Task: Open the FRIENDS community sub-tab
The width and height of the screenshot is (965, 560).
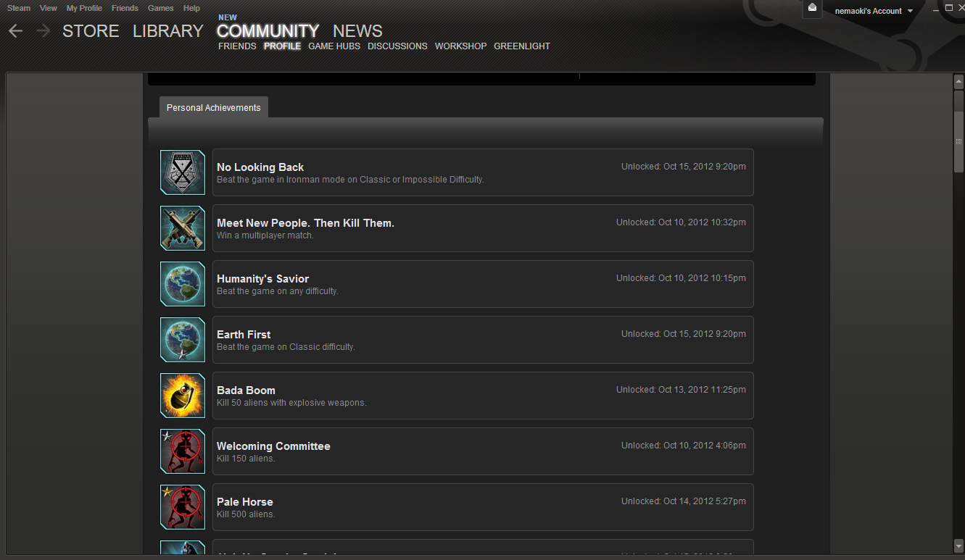Action: click(x=237, y=46)
